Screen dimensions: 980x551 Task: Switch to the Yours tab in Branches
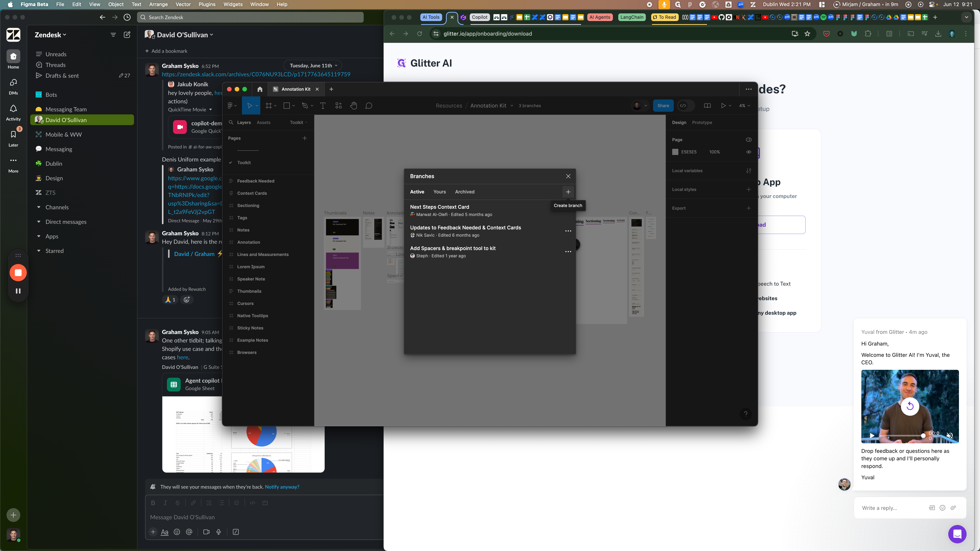[439, 192]
